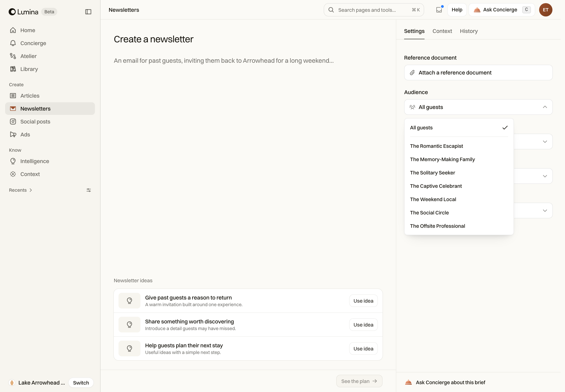The width and height of the screenshot is (565, 392).
Task: Open the Settings tab
Action: [414, 31]
